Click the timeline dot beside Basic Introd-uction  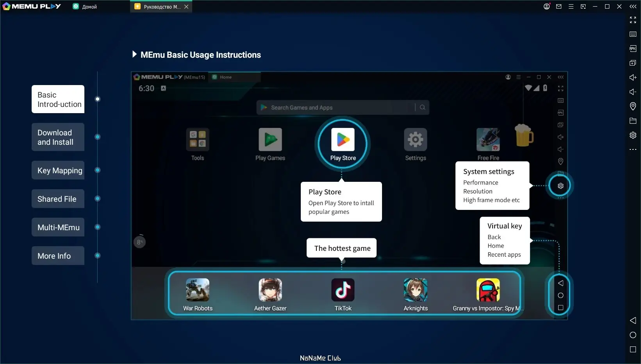click(x=98, y=99)
